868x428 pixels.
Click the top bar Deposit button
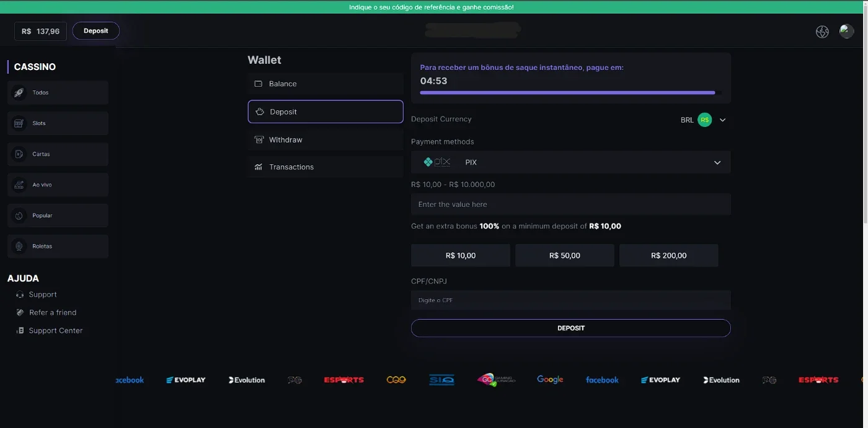(96, 31)
